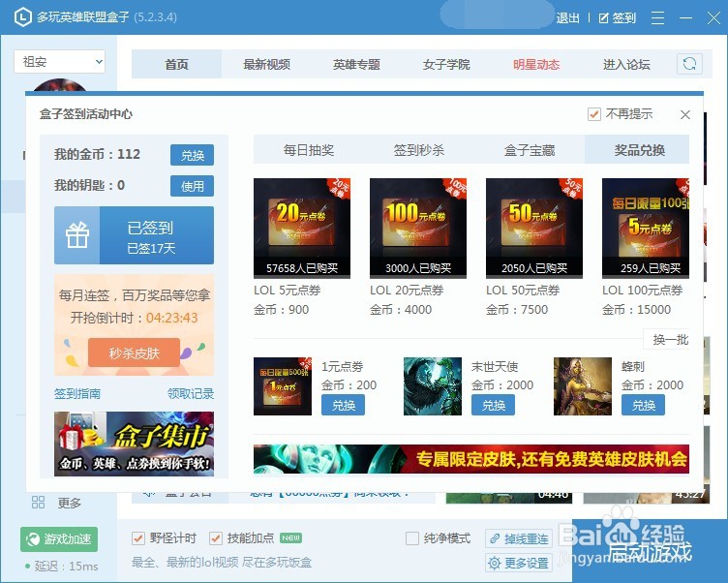Click the 末世天使 skin thumbnail

[x=433, y=386]
